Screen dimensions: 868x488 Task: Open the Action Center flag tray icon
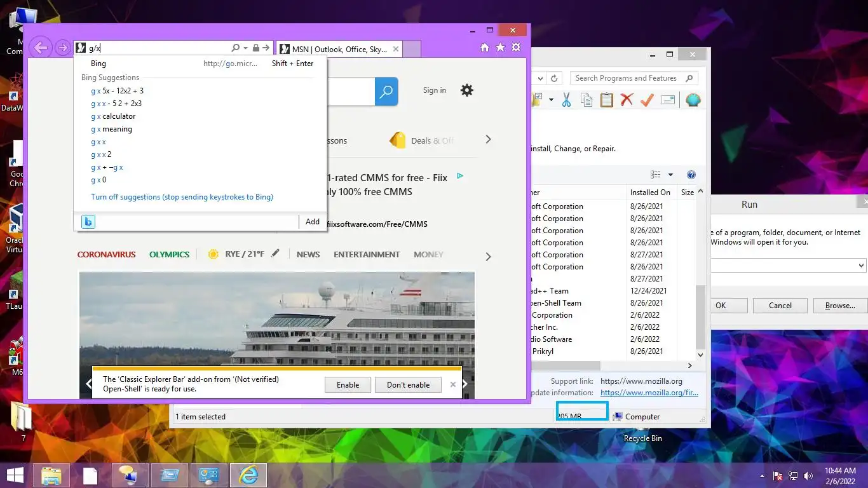tap(777, 475)
